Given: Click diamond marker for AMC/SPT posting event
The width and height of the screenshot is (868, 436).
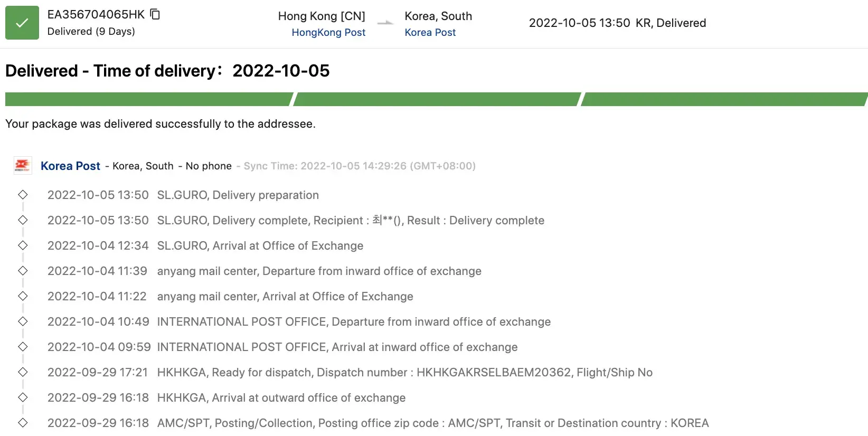Looking at the screenshot, I should pos(23,423).
